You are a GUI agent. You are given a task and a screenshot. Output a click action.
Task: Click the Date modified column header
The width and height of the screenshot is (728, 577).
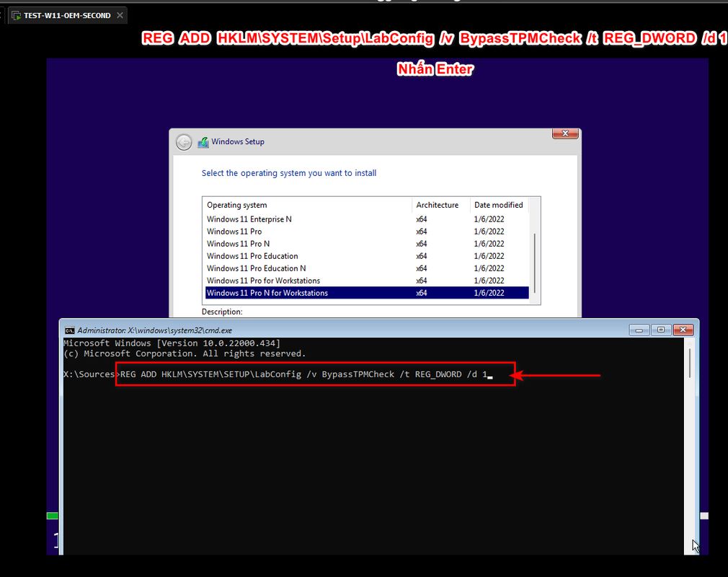point(499,205)
